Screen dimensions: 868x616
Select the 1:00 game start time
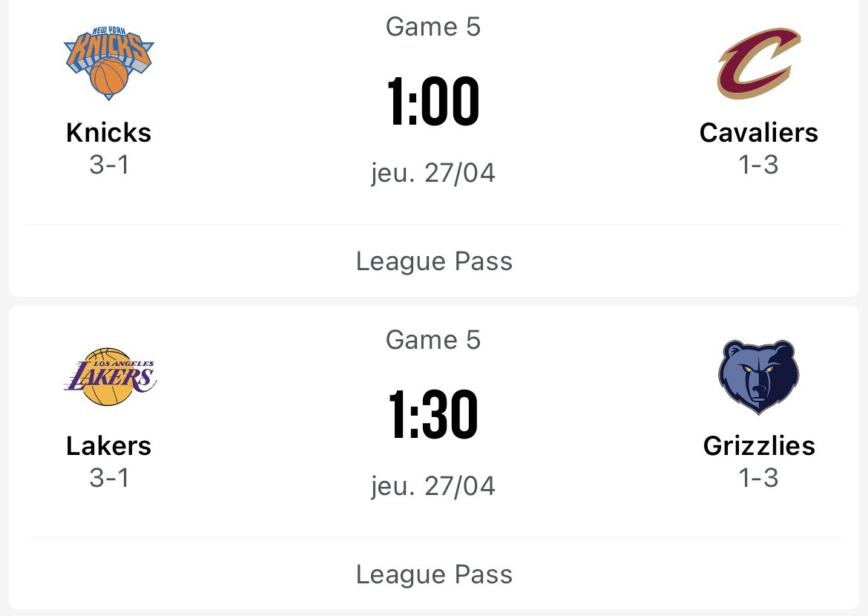tap(433, 102)
